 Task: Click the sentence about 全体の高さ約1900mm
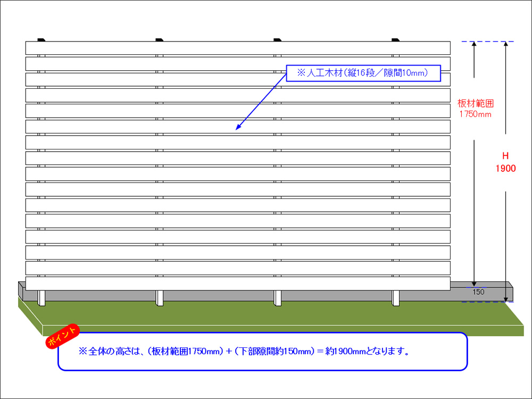[x=244, y=352]
